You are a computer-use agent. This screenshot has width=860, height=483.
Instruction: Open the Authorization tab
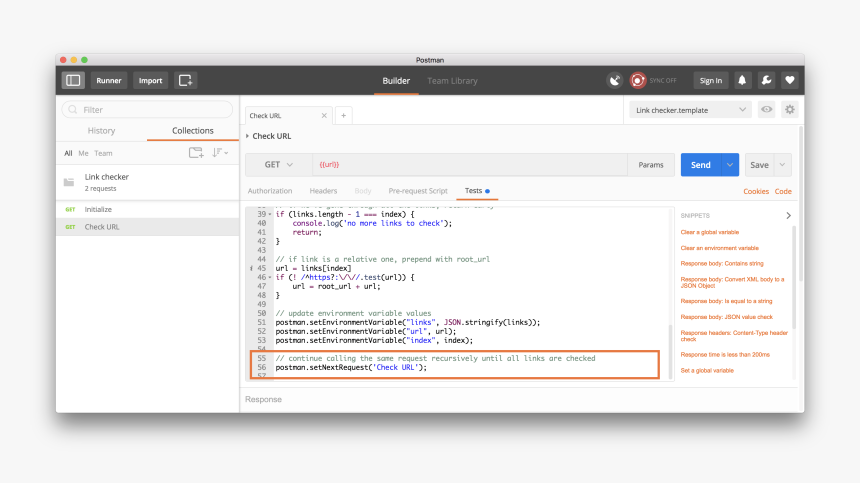(x=270, y=191)
